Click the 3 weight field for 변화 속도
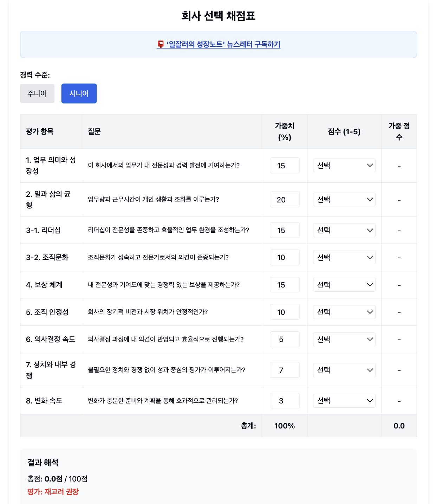The width and height of the screenshot is (435, 504). (284, 400)
